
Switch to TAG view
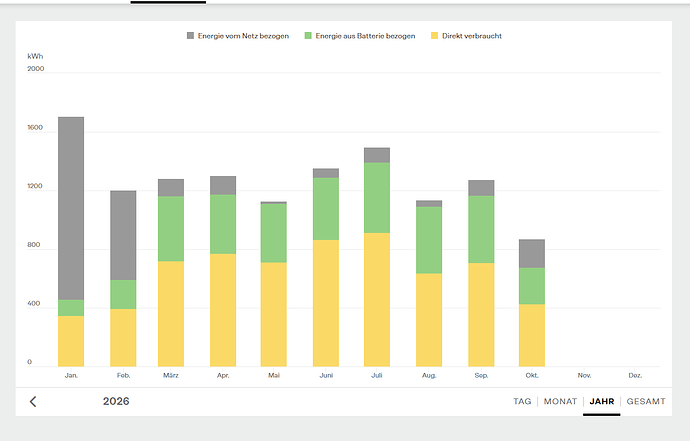522,401
